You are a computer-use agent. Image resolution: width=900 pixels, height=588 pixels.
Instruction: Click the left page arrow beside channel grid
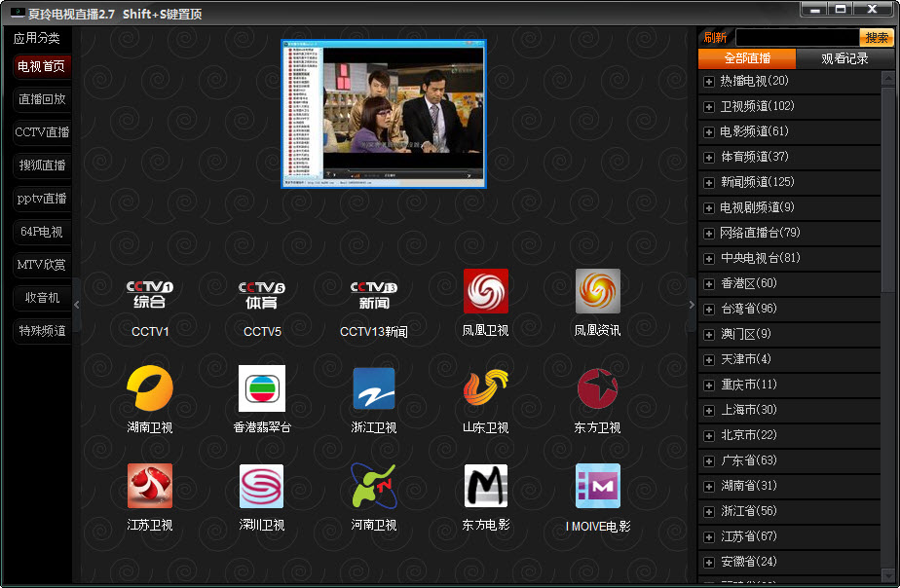(x=77, y=305)
